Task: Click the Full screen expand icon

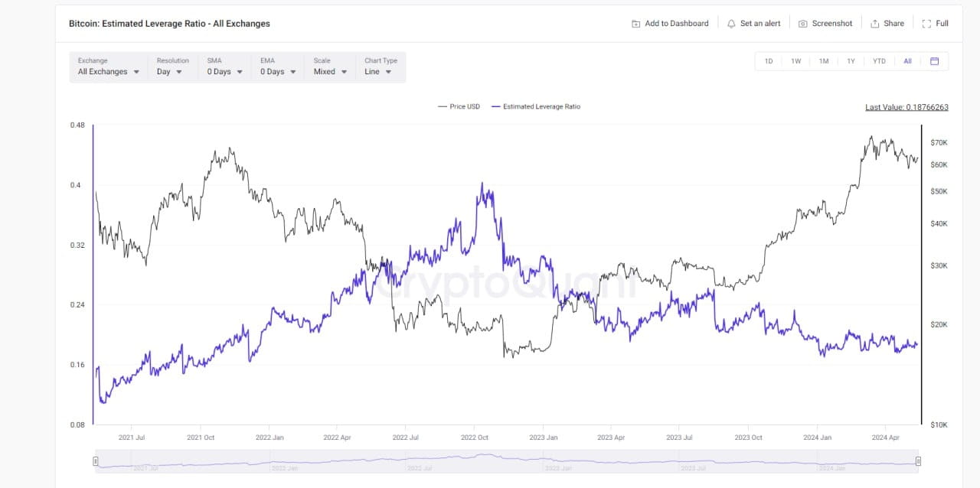Action: [x=926, y=24]
